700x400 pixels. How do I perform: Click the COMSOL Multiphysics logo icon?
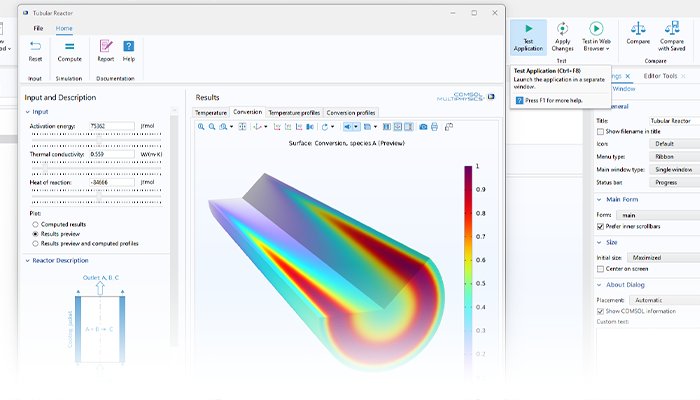click(x=491, y=96)
